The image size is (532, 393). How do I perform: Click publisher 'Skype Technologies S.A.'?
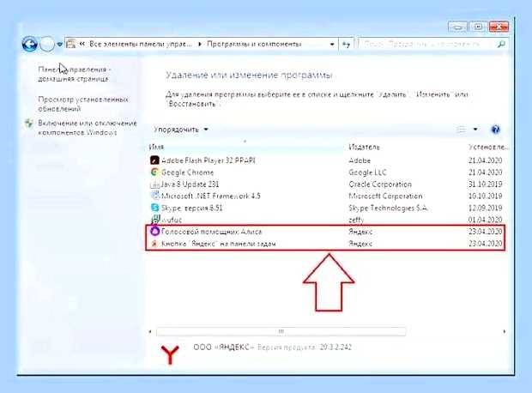pyautogui.click(x=388, y=208)
